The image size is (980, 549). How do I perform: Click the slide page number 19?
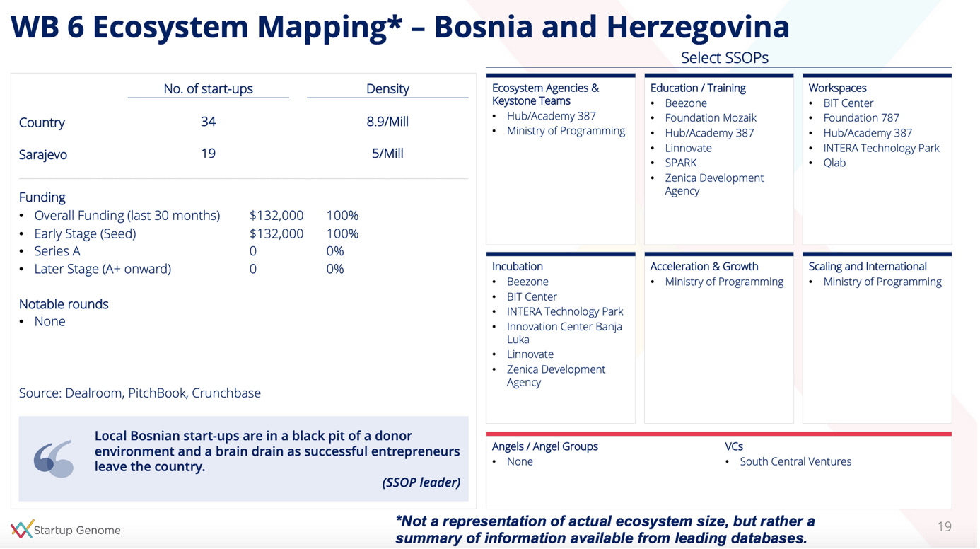pos(945,526)
